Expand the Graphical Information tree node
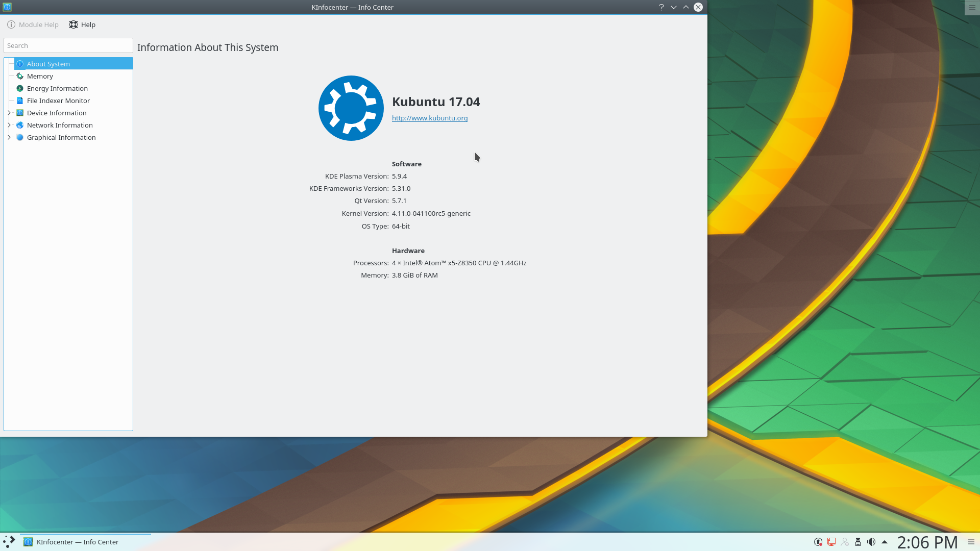980x551 pixels. click(9, 137)
